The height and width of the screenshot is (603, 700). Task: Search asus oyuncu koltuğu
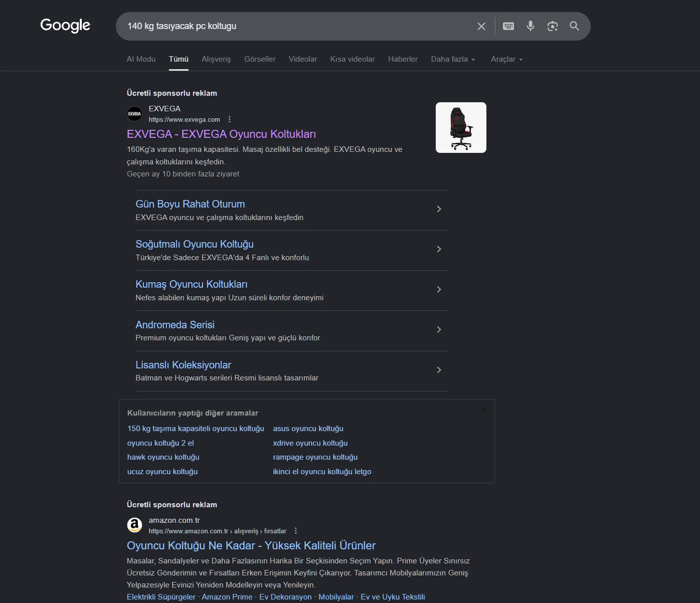click(308, 429)
